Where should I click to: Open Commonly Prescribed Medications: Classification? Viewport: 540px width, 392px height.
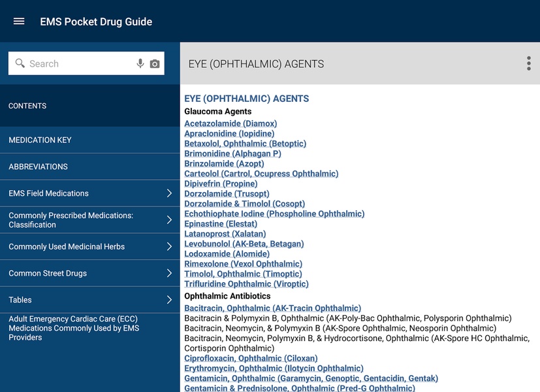click(x=90, y=220)
